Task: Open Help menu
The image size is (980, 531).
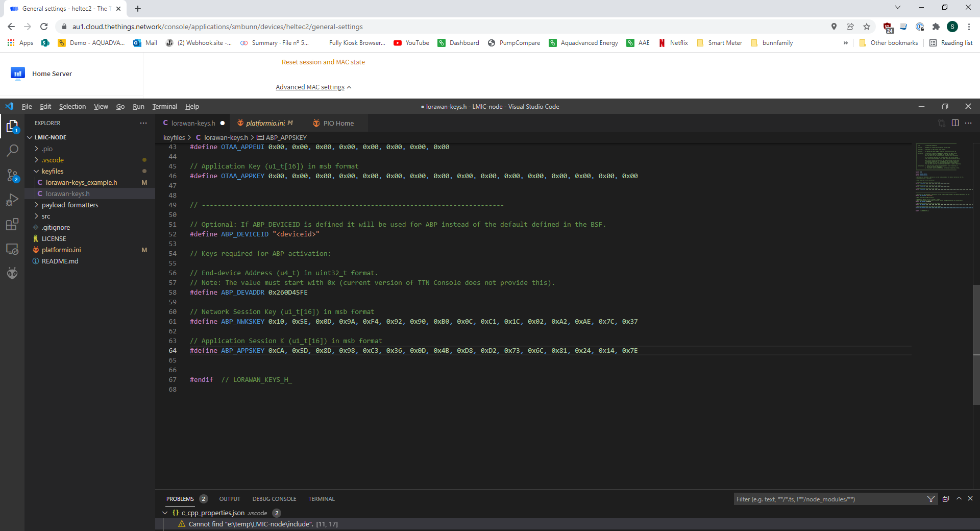Action: click(192, 106)
